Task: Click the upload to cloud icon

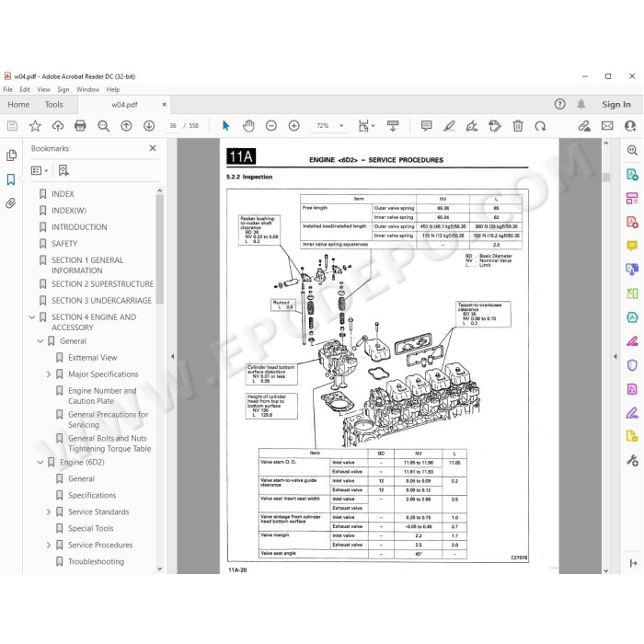Action: tap(57, 126)
